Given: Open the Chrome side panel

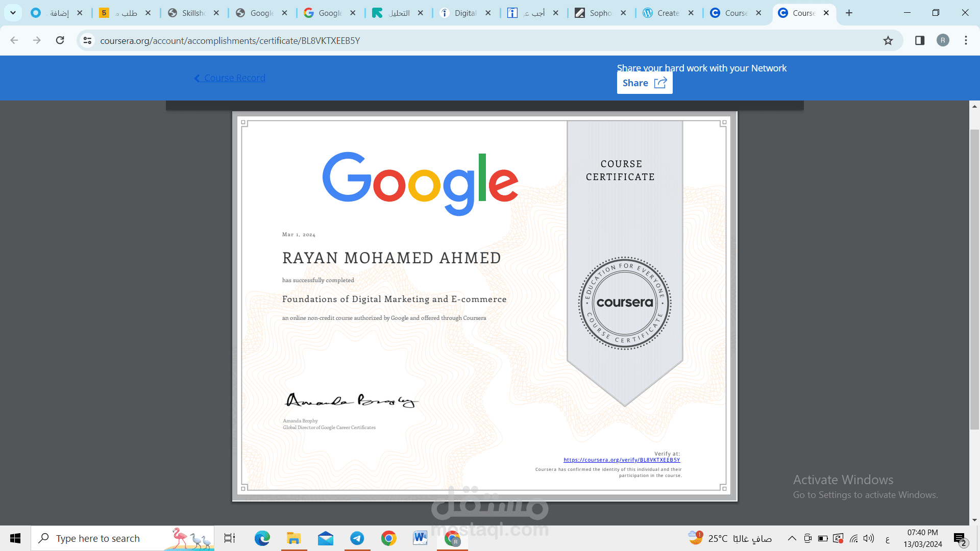Looking at the screenshot, I should (x=920, y=40).
